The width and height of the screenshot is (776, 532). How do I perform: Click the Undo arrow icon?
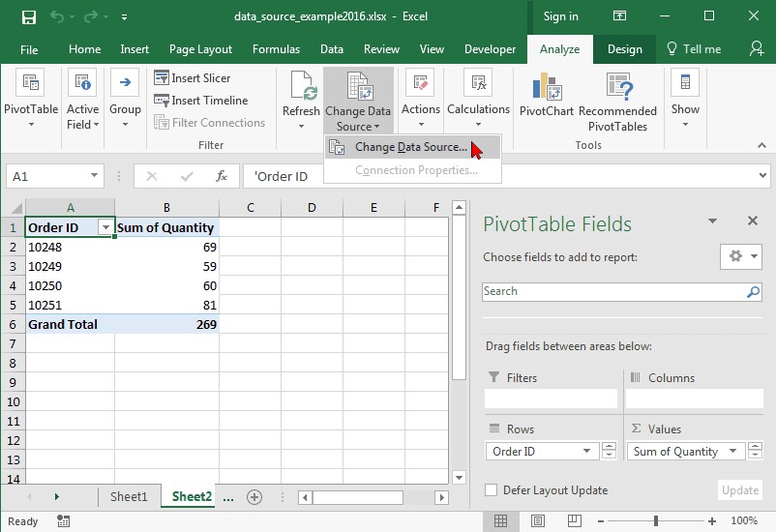pos(57,16)
